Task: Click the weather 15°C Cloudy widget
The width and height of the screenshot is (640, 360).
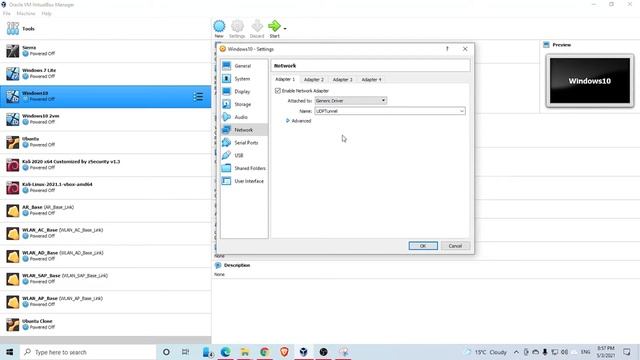Action: (x=486, y=352)
